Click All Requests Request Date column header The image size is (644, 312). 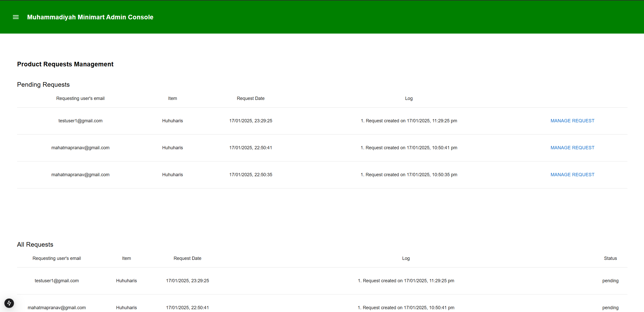[187, 258]
